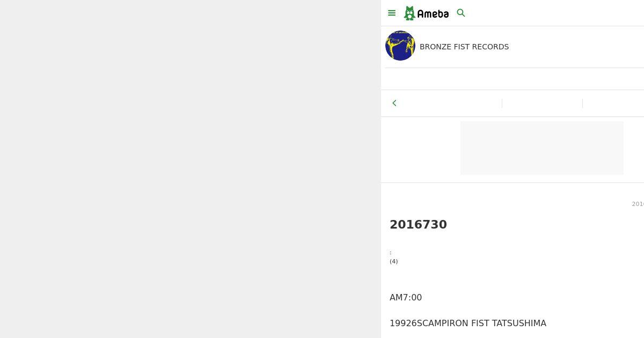
Task: Click the SCAMPIRON FIST TATSUSHIMA text line
Action: [468, 324]
